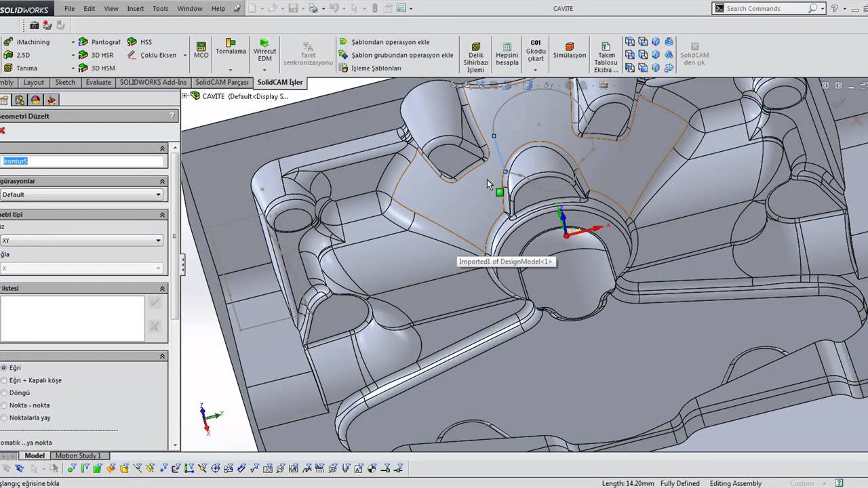The image size is (868, 488).
Task: Launch Delik Sihirbazı İşlemi
Action: tap(476, 57)
